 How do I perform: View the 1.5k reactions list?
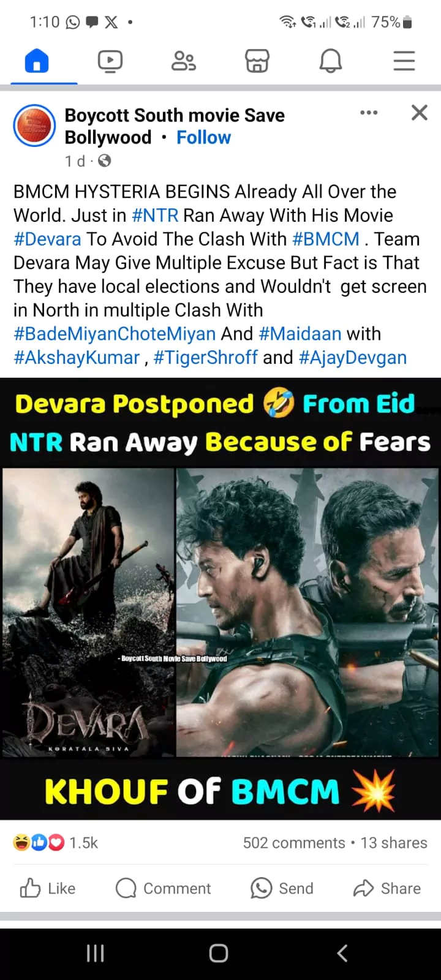55,843
